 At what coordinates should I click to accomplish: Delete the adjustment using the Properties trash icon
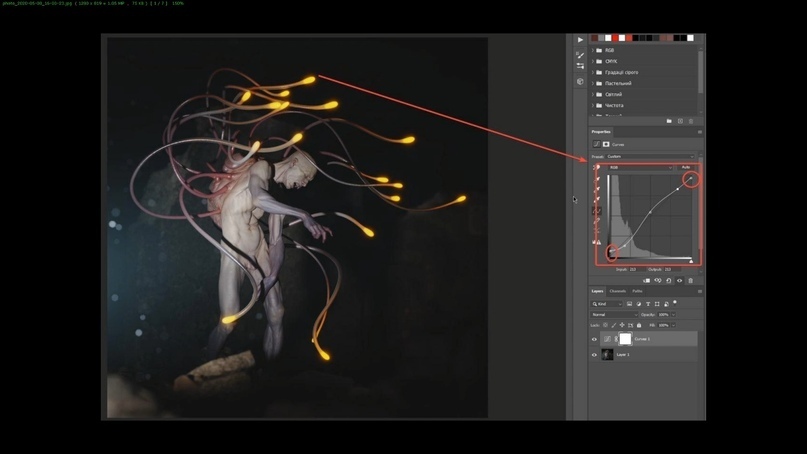pyautogui.click(x=690, y=281)
